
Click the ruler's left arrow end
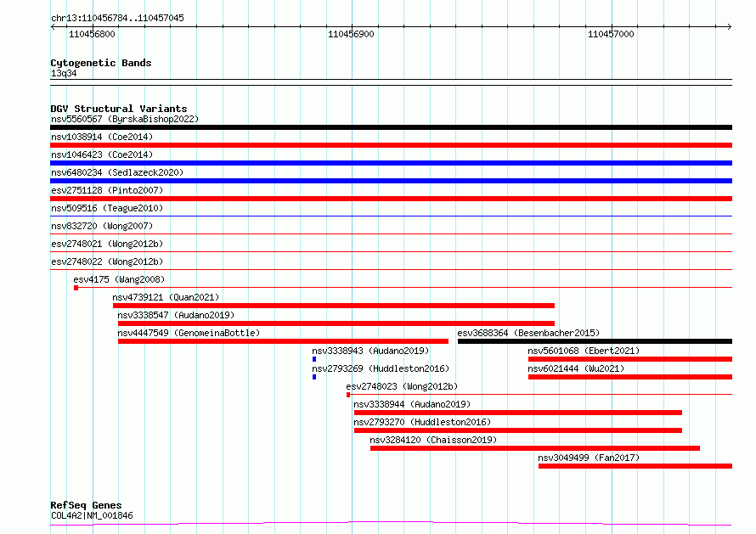pyautogui.click(x=53, y=27)
